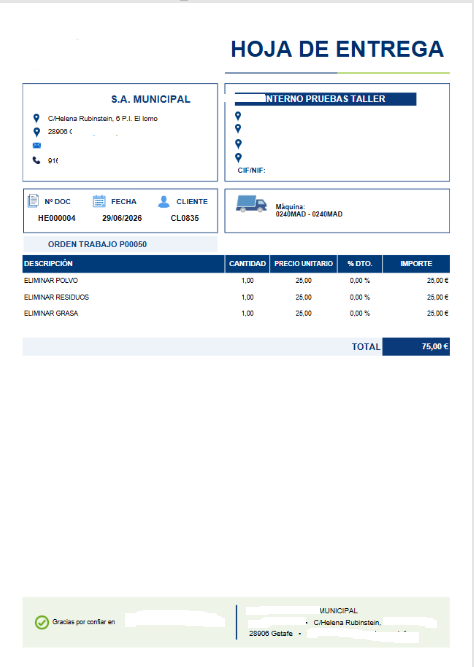Select the HOJA DE ENTREGA title

click(337, 49)
